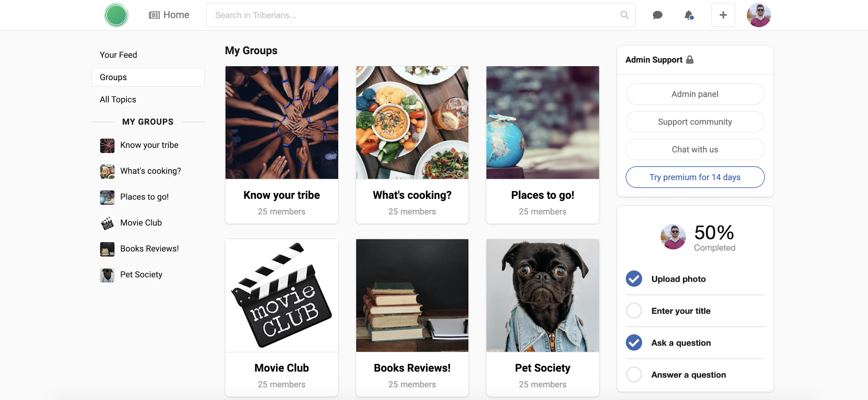Image resolution: width=868 pixels, height=400 pixels.
Task: Click Try premium for 14 days
Action: tap(695, 177)
